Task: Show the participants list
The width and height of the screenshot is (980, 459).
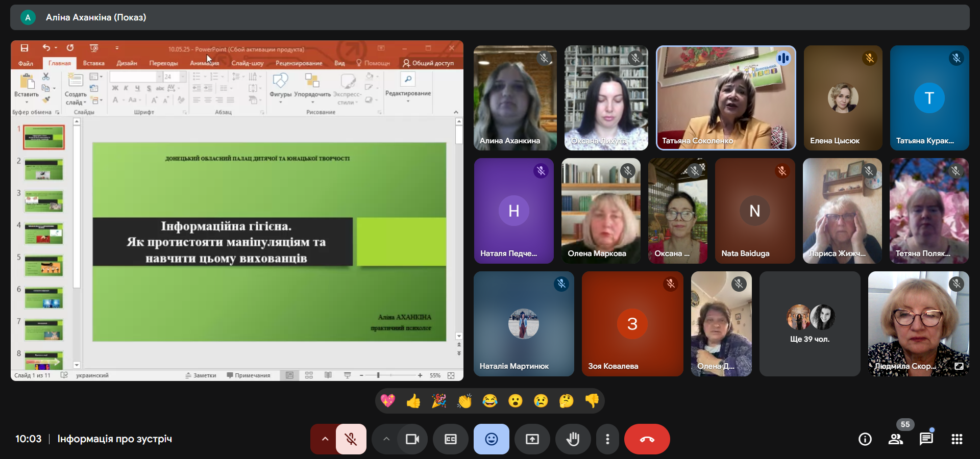Action: [x=896, y=439]
